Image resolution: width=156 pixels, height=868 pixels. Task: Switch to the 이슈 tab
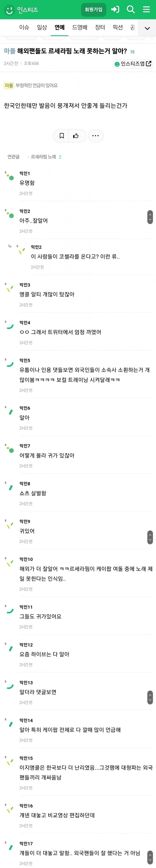[x=24, y=27]
